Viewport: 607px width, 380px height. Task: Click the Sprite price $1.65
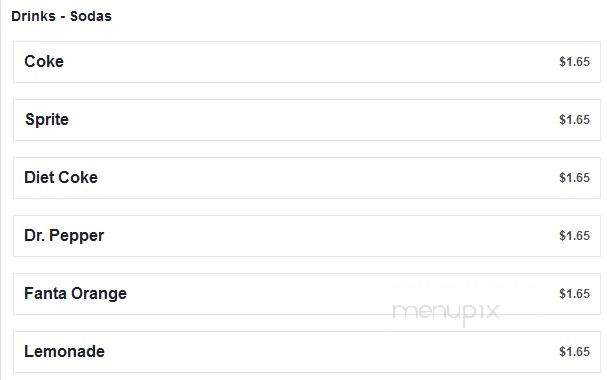coord(574,120)
